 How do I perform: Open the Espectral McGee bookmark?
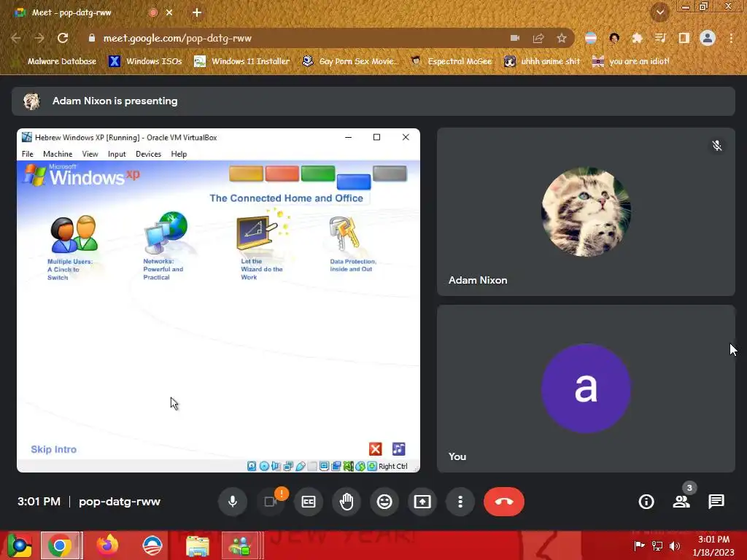[452, 61]
